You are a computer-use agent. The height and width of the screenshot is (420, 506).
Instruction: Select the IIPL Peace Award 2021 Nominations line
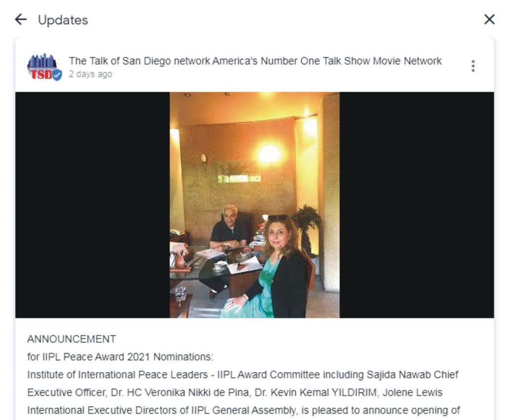pyautogui.click(x=120, y=357)
